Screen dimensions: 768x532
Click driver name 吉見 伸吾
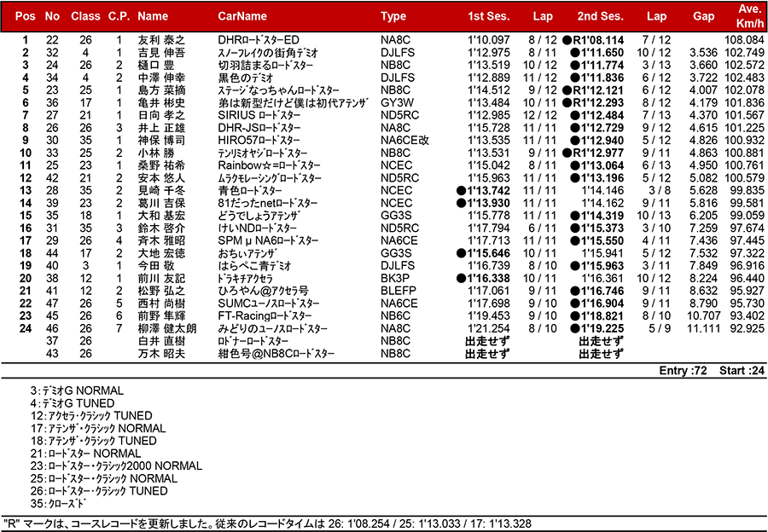[161, 53]
